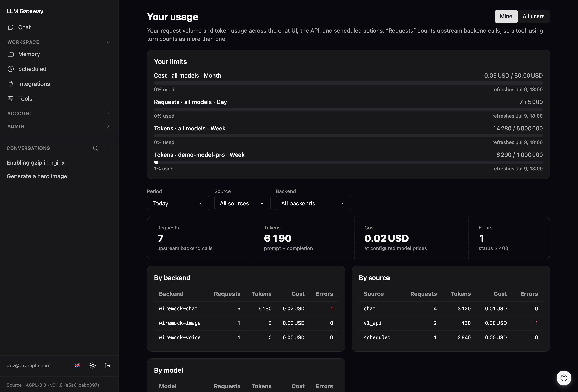Log out using the exit icon
Image resolution: width=578 pixels, height=392 pixels.
[x=108, y=365]
